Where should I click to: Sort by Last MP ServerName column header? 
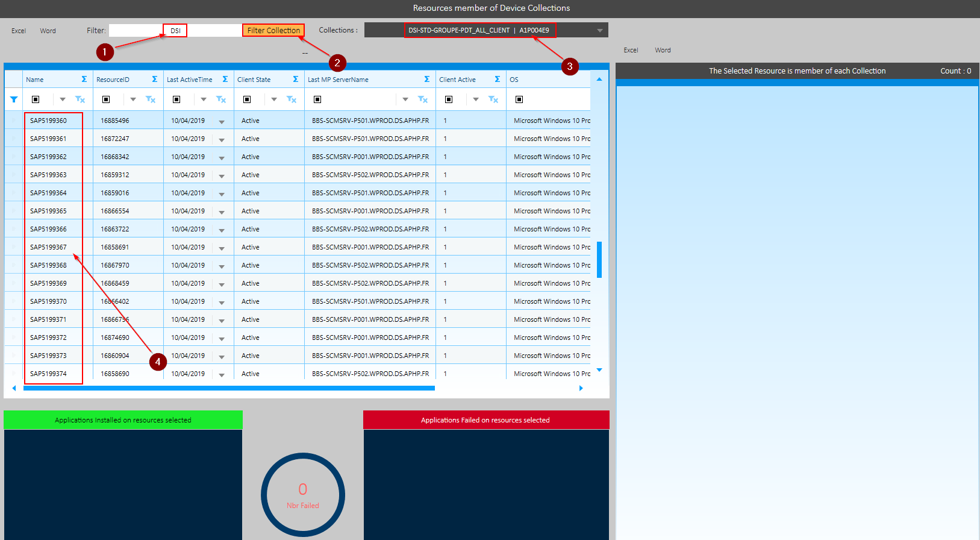click(338, 80)
